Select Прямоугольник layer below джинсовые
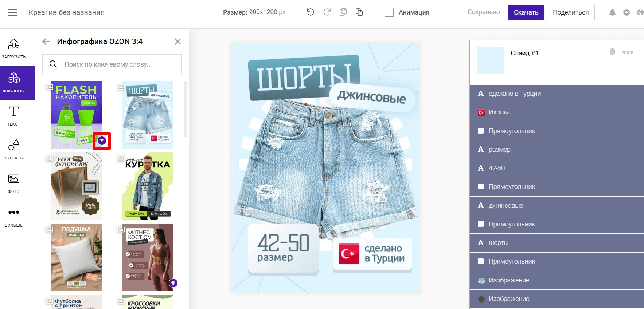Viewport: 644px width, 309px height. pyautogui.click(x=557, y=224)
